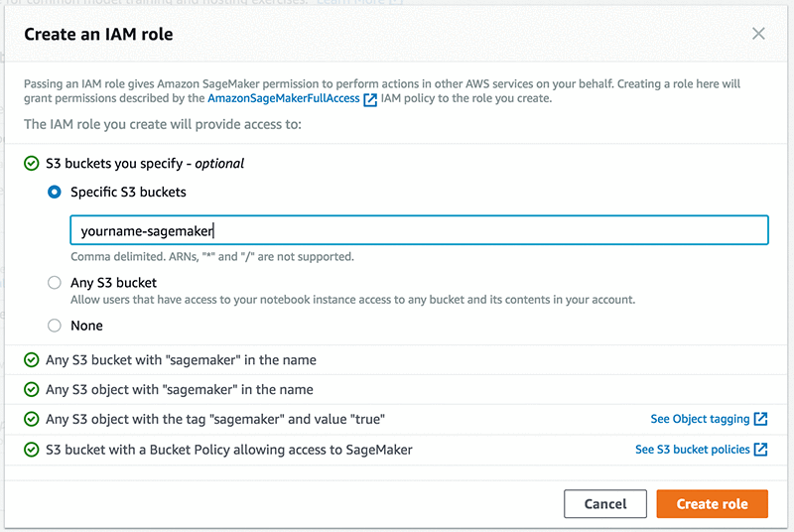Open the See S3 bucket policies link
This screenshot has height=532, width=794.
pos(692,450)
